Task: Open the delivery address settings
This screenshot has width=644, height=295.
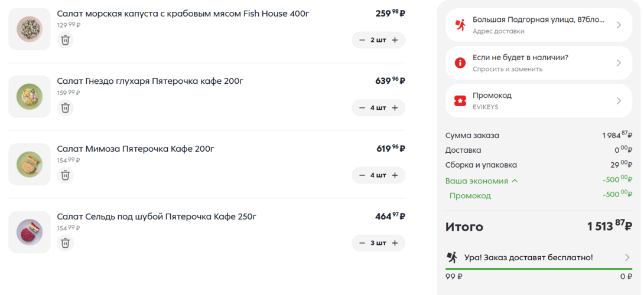Action: tap(538, 25)
